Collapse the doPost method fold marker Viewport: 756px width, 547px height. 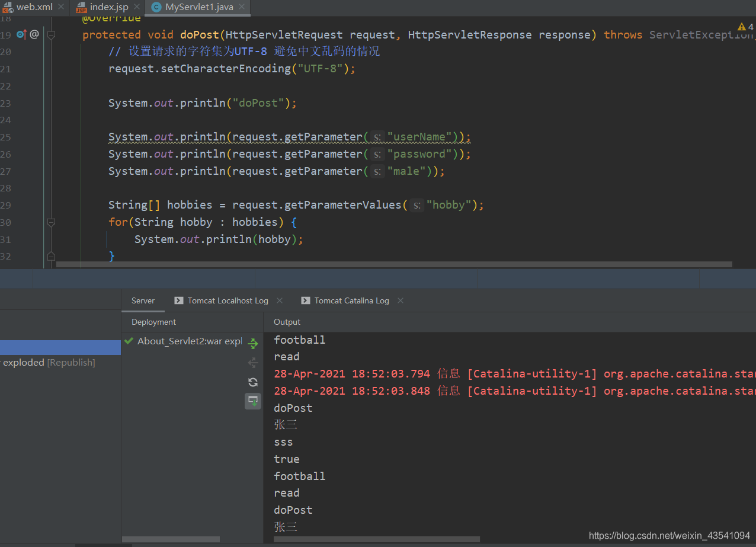pyautogui.click(x=51, y=35)
